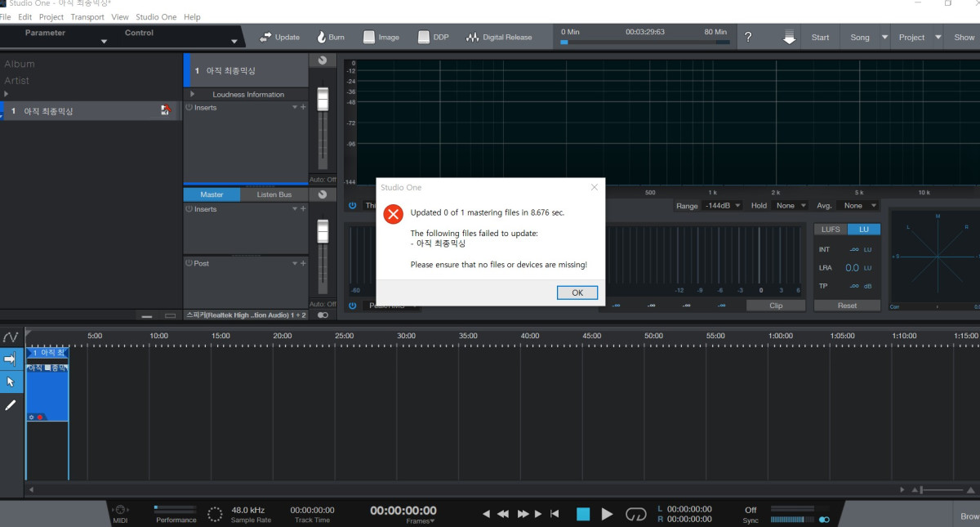The height and width of the screenshot is (527, 980).
Task: Click the sample rate dotted circle icon
Action: 215,514
